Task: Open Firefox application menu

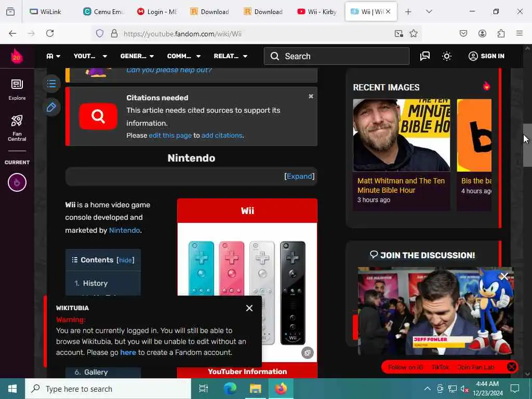Action: [x=520, y=33]
